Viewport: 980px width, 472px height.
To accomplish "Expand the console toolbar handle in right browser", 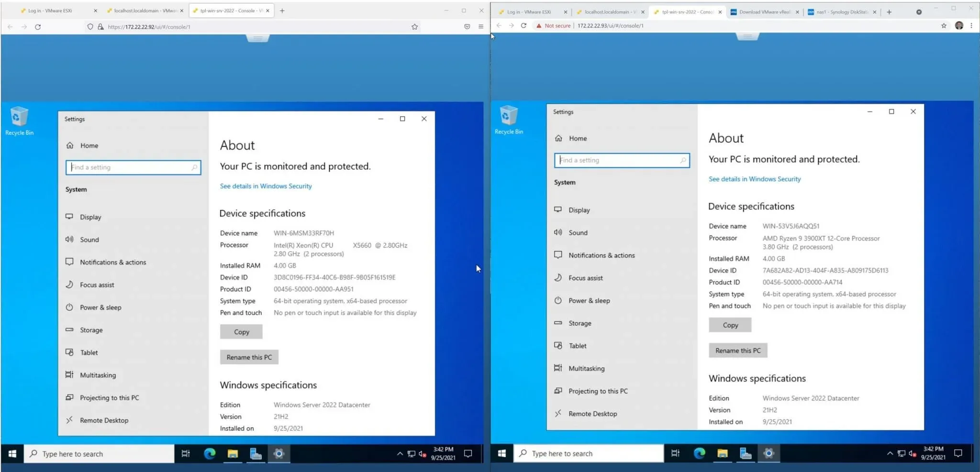I will [x=747, y=36].
